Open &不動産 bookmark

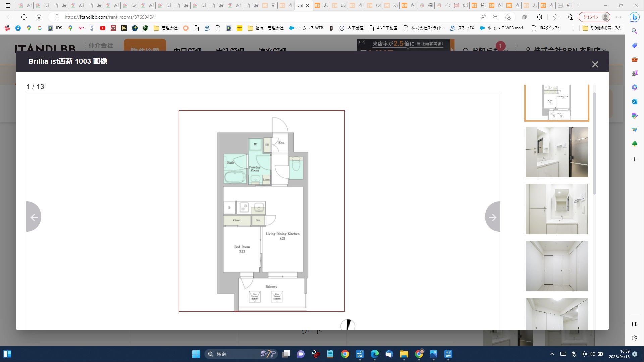[352, 28]
